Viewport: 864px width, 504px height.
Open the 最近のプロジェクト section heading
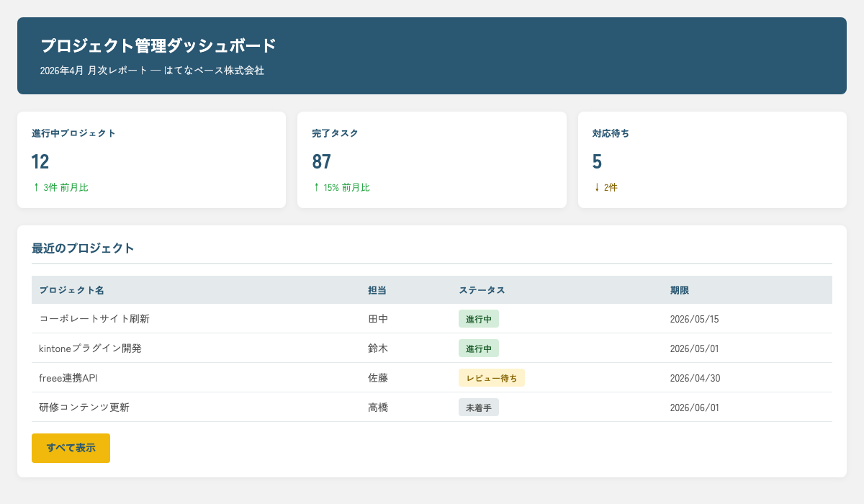tap(81, 247)
